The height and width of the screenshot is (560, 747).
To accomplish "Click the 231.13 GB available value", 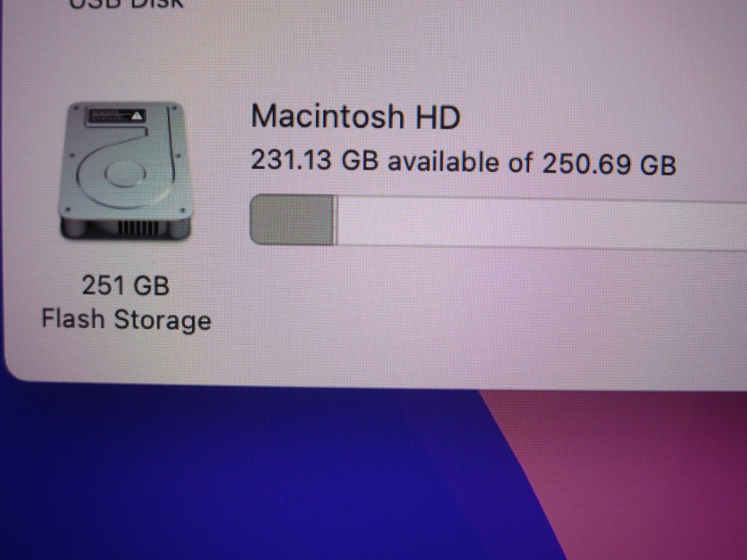I will click(314, 160).
